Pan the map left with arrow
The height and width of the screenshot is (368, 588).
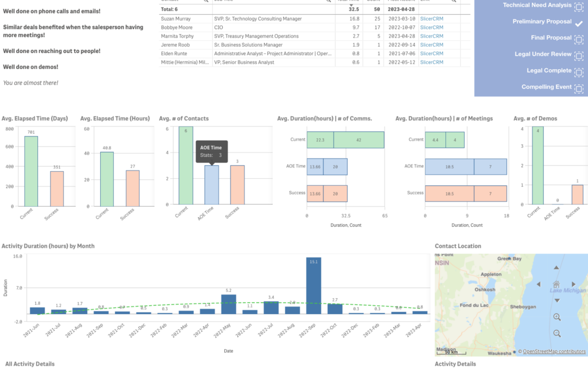(538, 284)
